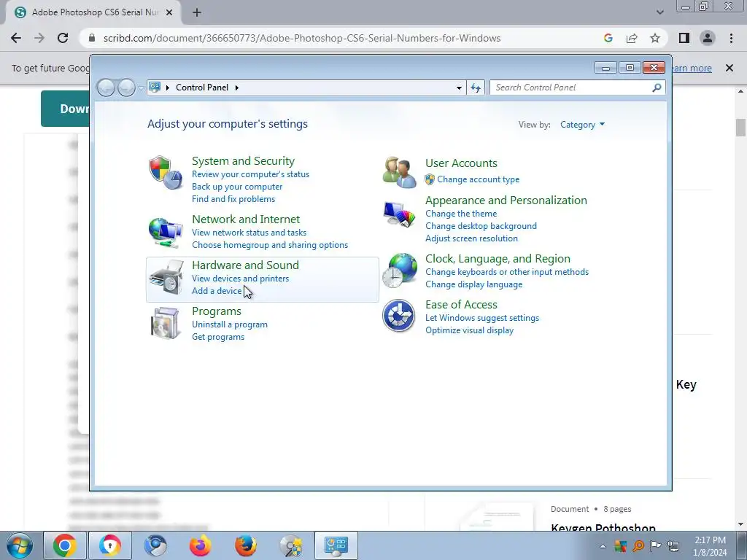Open Find and fix problems
Screen dimensions: 747x560
[233, 199]
